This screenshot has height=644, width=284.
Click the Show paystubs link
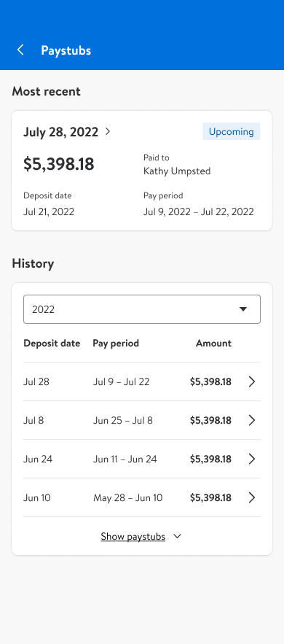133,536
